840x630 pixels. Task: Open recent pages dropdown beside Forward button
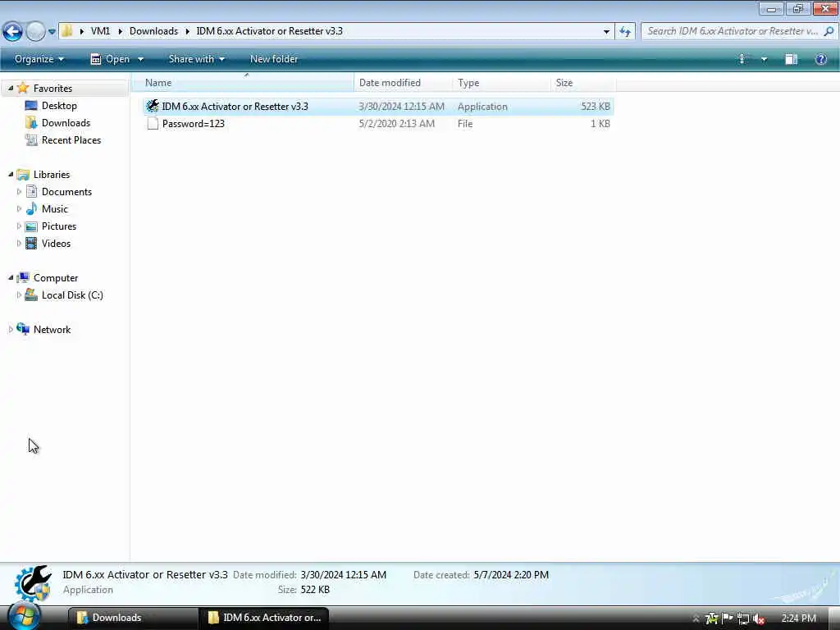[x=52, y=32]
